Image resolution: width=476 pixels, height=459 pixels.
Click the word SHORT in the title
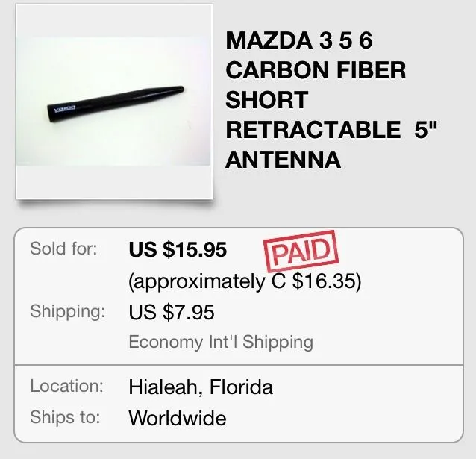(x=266, y=100)
